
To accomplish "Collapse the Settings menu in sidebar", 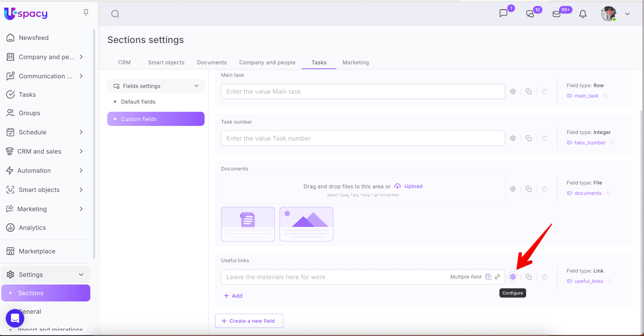I will click(x=81, y=274).
